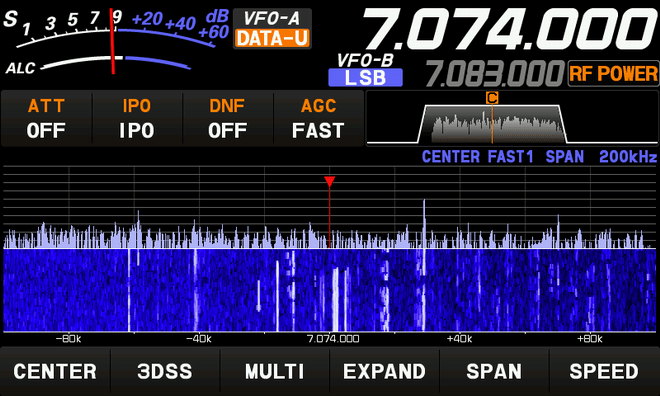The image size is (660, 396).
Task: Tap the FAST1 sweep speed text
Action: point(511,157)
